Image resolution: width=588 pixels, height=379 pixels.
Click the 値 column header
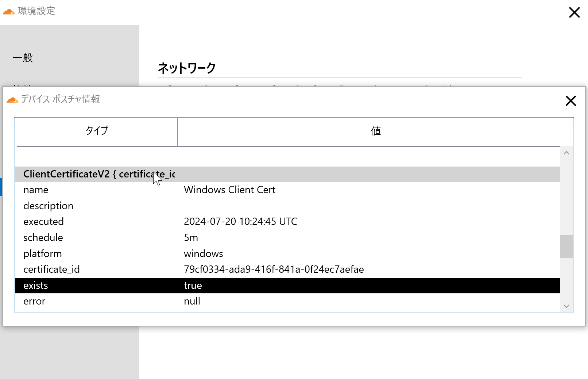coord(375,131)
